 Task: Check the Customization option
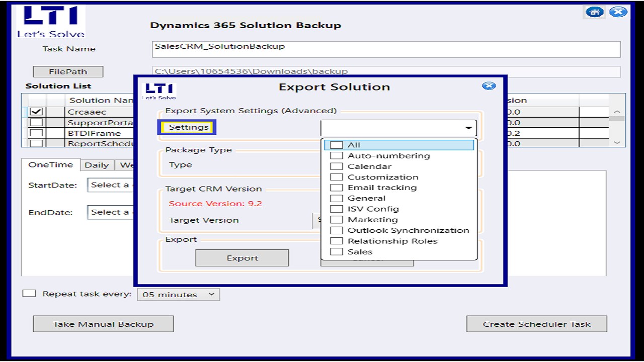(x=337, y=177)
